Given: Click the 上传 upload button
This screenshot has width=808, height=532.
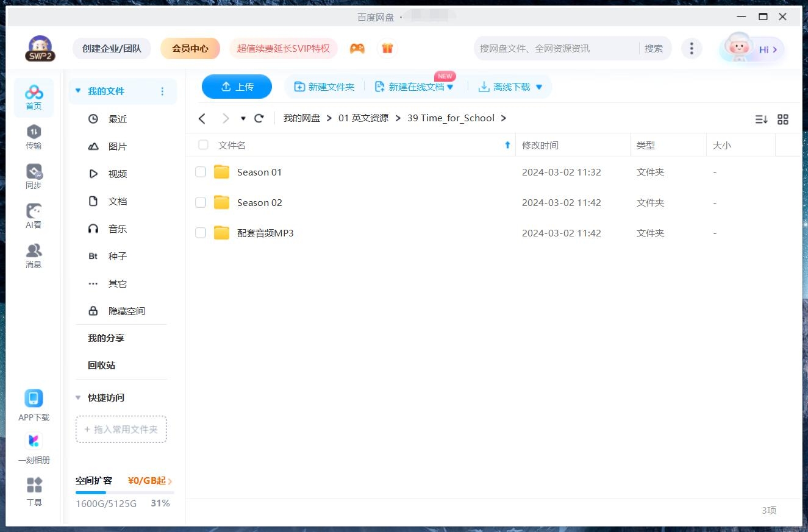Looking at the screenshot, I should 237,87.
